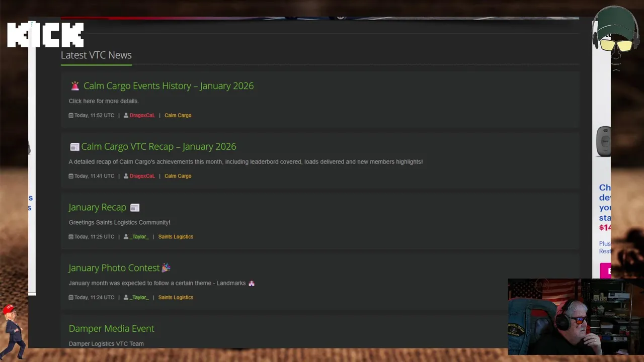The image size is (644, 362).
Task: Open the January Recap news post
Action: [x=97, y=207]
